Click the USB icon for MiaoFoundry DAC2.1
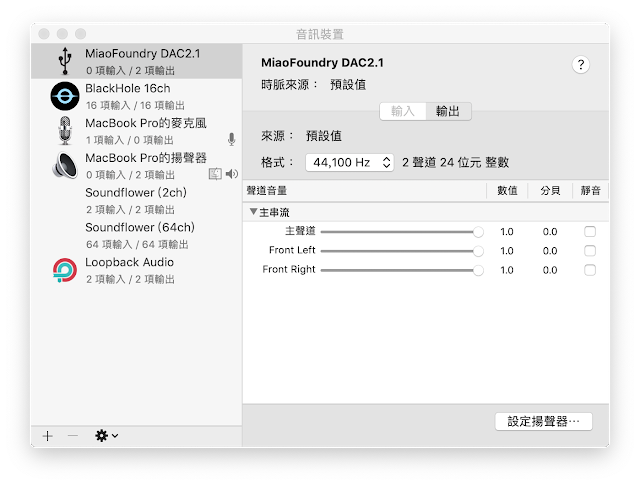Image resolution: width=640 pixels, height=485 pixels. click(x=65, y=61)
